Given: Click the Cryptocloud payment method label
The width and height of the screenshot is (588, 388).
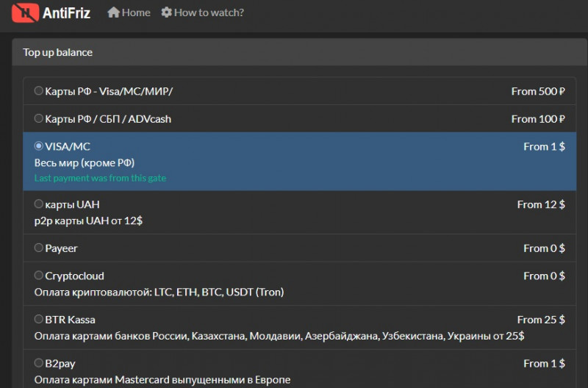Looking at the screenshot, I should click(x=75, y=276).
